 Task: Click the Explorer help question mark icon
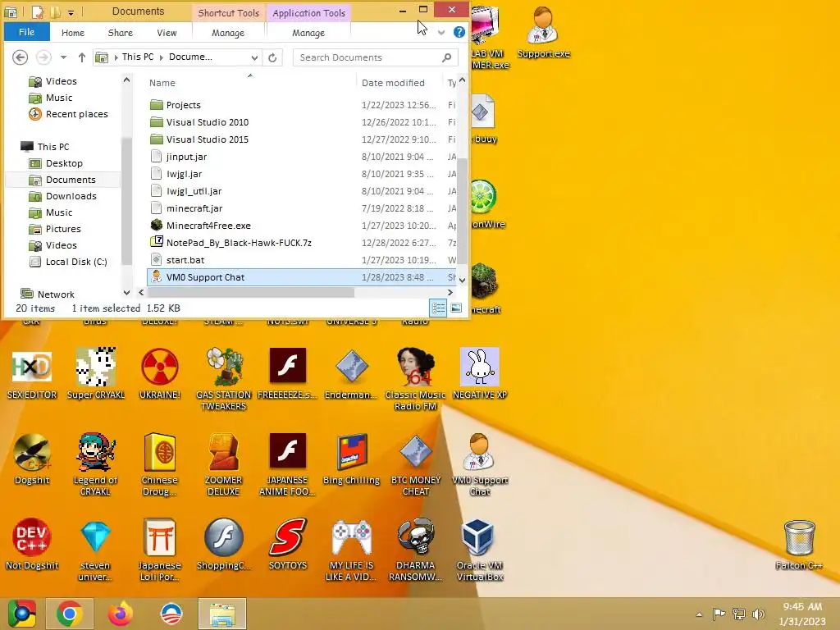point(459,32)
